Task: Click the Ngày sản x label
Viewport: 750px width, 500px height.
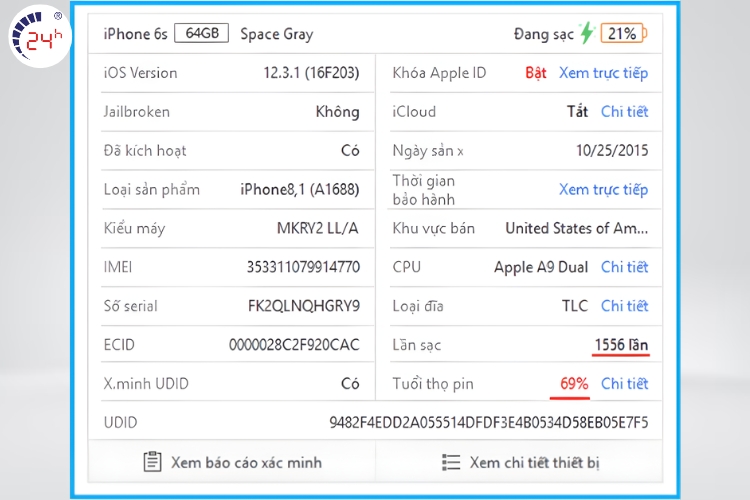Action: pos(428,151)
